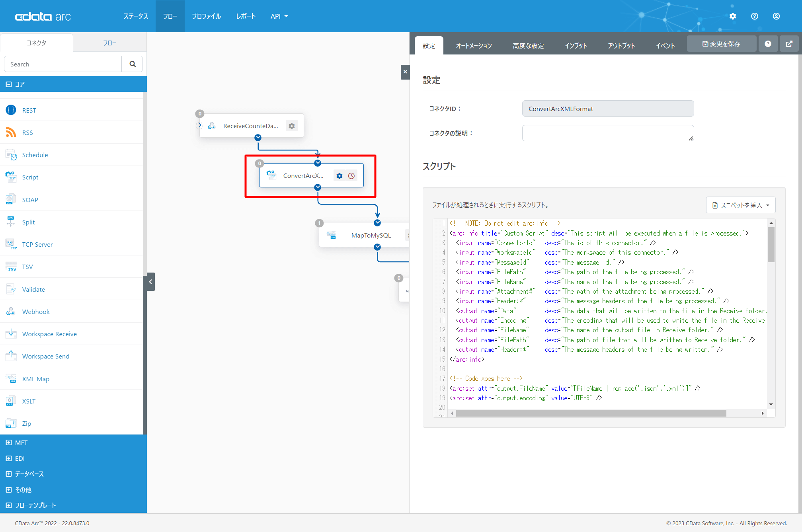Image resolution: width=802 pixels, height=532 pixels.
Task: Open panel in new window icon
Action: [x=789, y=44]
